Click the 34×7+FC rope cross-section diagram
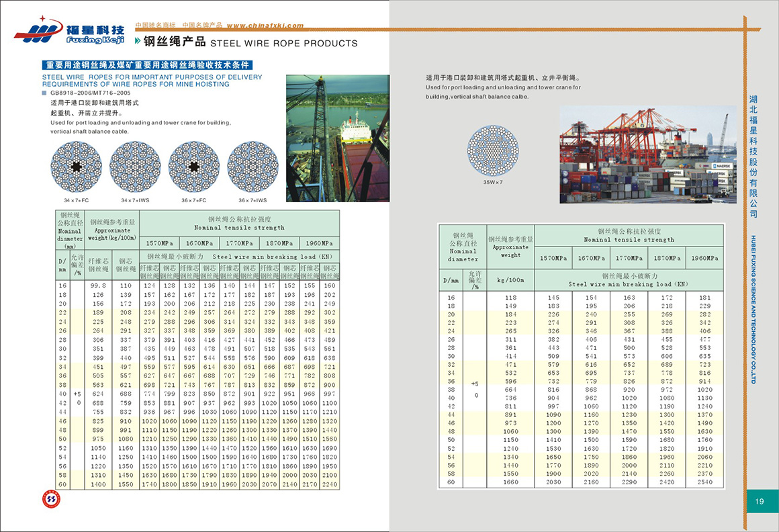 coord(76,167)
